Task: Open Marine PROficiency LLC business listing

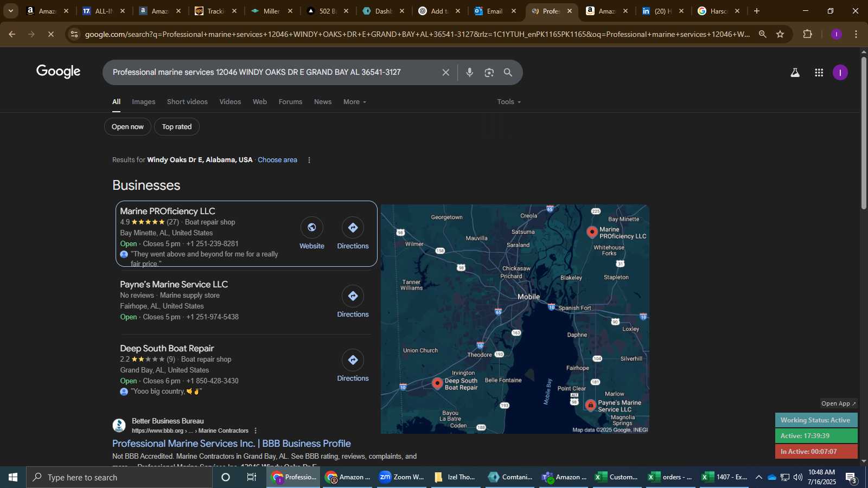Action: (x=168, y=211)
